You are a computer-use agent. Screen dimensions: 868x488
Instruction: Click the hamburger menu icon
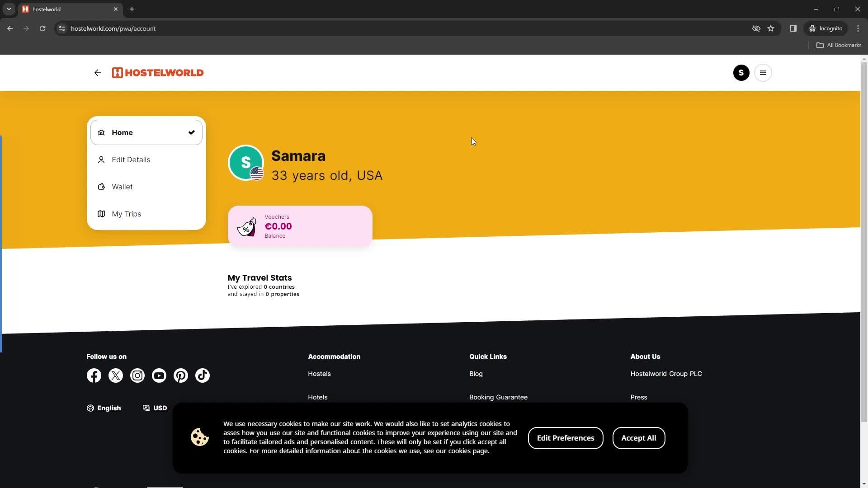click(x=763, y=73)
